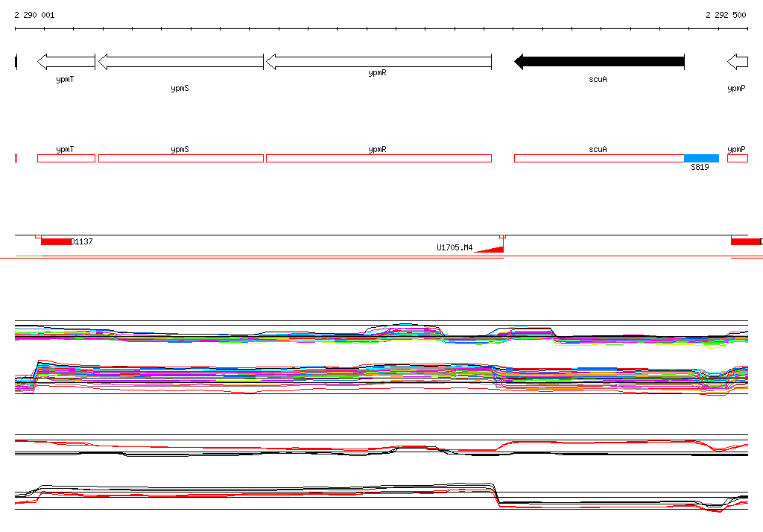Select the ypmP red-outlined box in second track
This screenshot has height=532, width=763.
tap(738, 158)
